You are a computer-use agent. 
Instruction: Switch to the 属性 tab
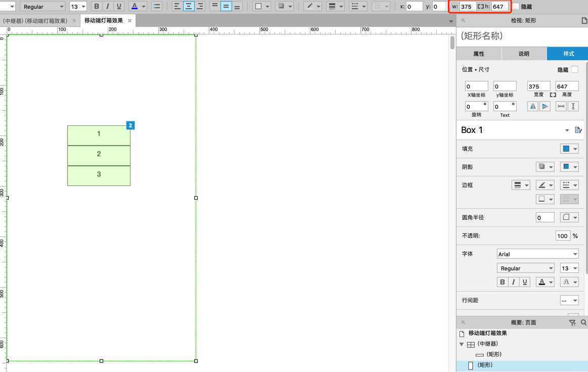coord(479,54)
